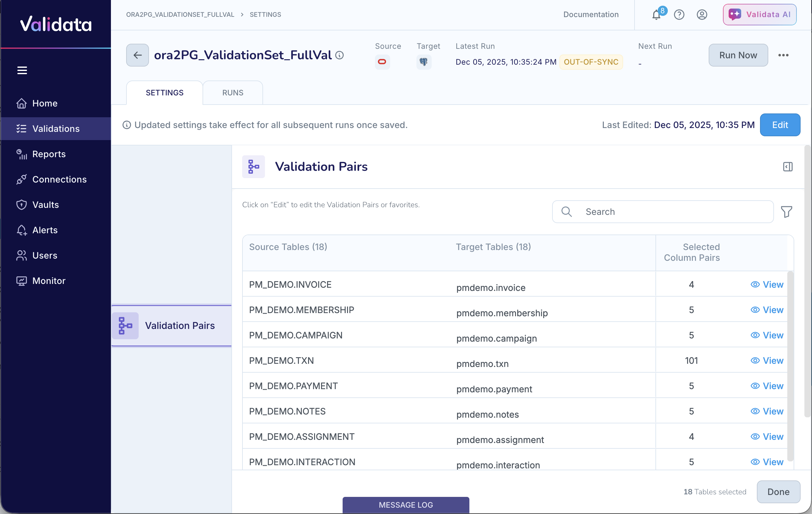Open the Documentation page

point(590,15)
